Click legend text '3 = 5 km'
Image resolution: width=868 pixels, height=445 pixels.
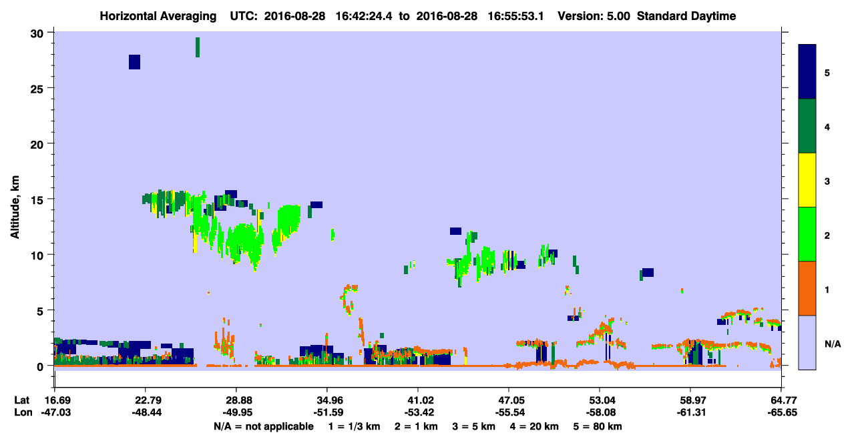(474, 426)
